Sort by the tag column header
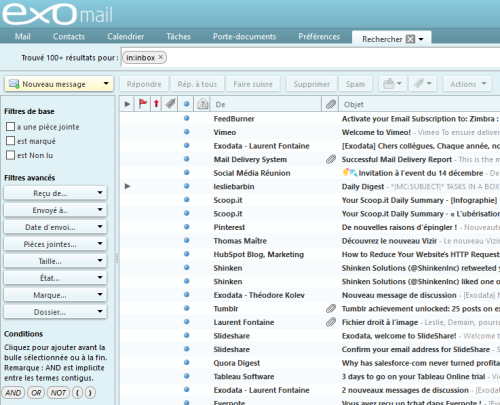The width and height of the screenshot is (500, 405). pyautogui.click(x=170, y=104)
